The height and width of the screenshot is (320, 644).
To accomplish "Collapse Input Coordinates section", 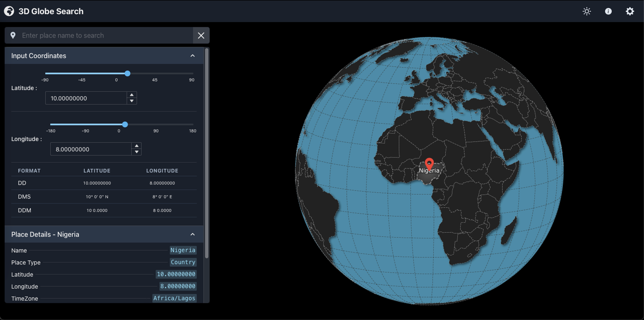I will point(193,56).
